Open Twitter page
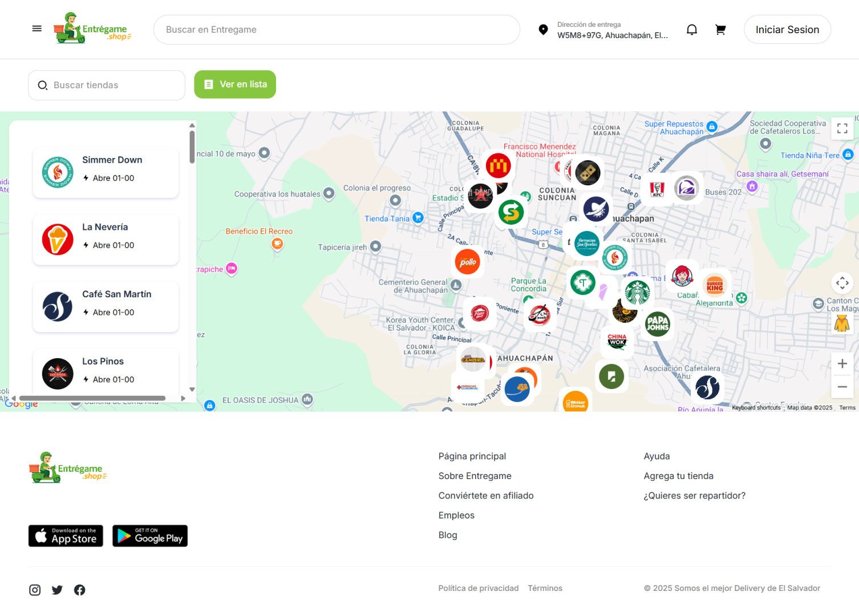The height and width of the screenshot is (616, 859). click(x=57, y=590)
